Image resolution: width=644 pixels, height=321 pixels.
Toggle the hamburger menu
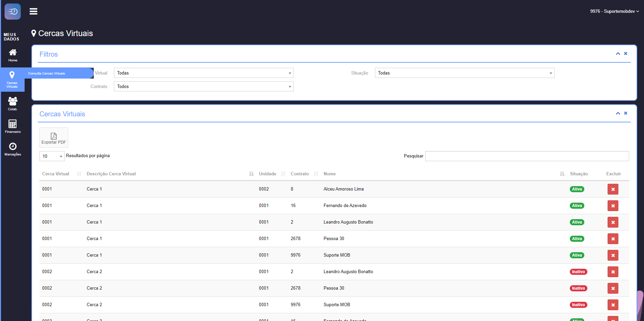click(x=33, y=11)
